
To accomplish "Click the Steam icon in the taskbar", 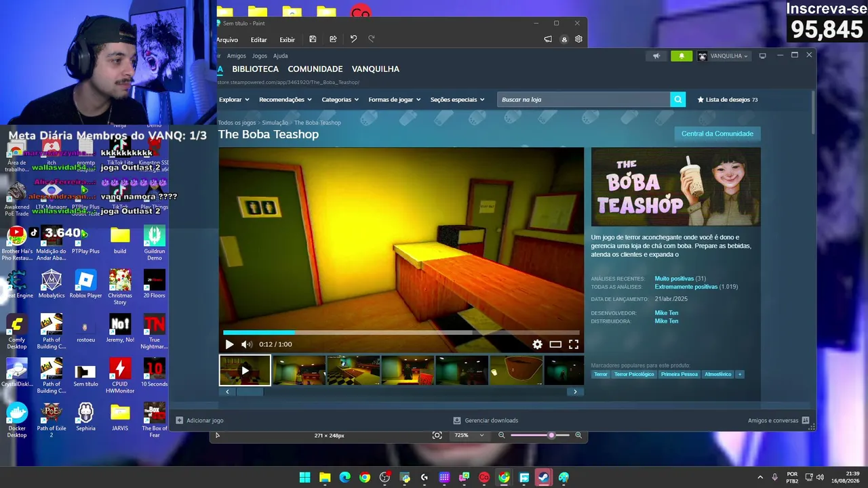I will 544,477.
